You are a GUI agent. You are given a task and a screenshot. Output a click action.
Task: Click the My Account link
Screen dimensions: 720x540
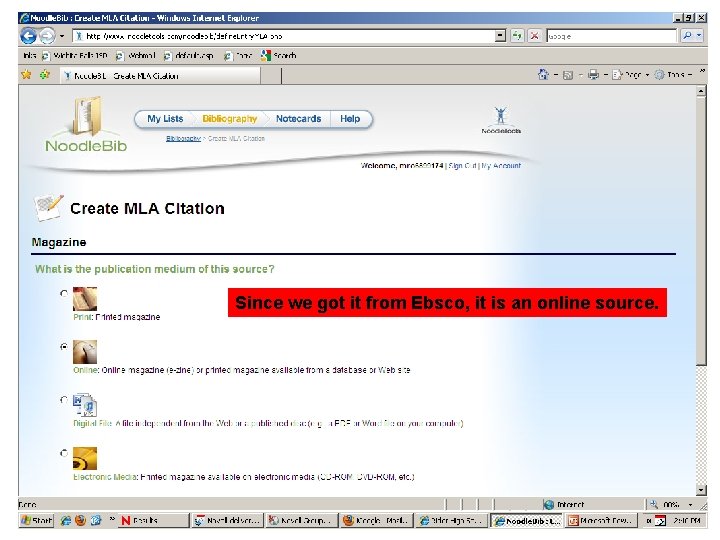point(501,166)
